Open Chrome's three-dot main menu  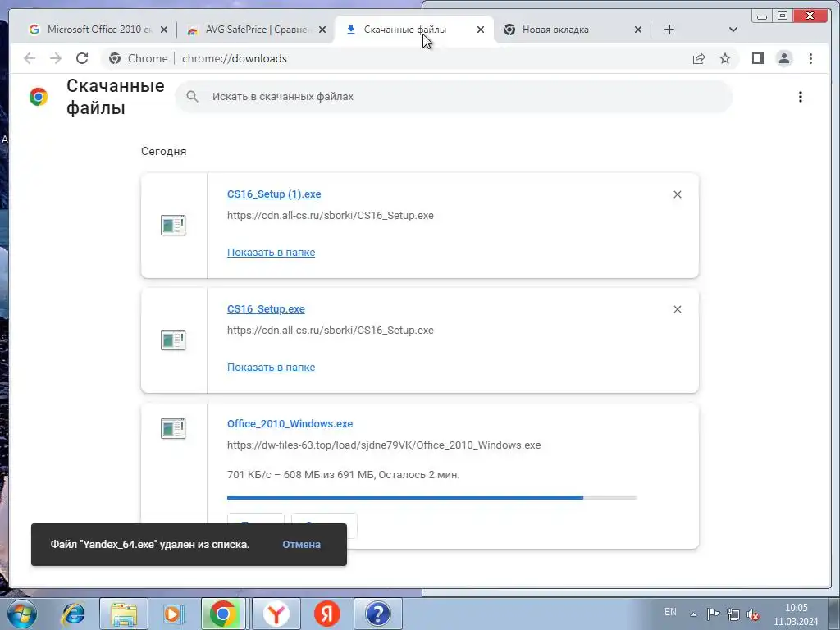[x=810, y=58]
